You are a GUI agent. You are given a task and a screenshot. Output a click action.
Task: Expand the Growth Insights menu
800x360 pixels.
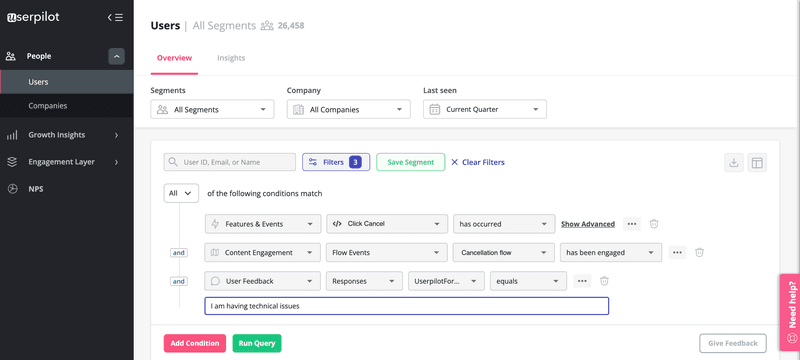pos(116,135)
